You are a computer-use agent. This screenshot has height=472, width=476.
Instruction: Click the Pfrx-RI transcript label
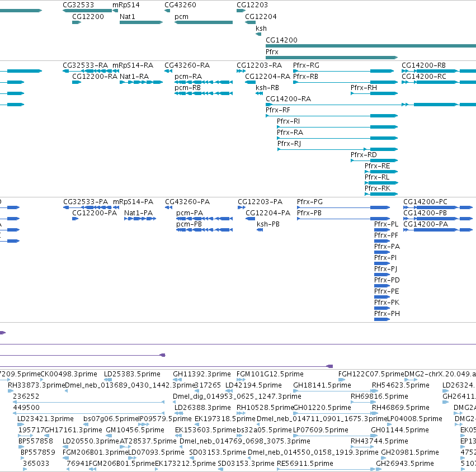click(x=288, y=121)
